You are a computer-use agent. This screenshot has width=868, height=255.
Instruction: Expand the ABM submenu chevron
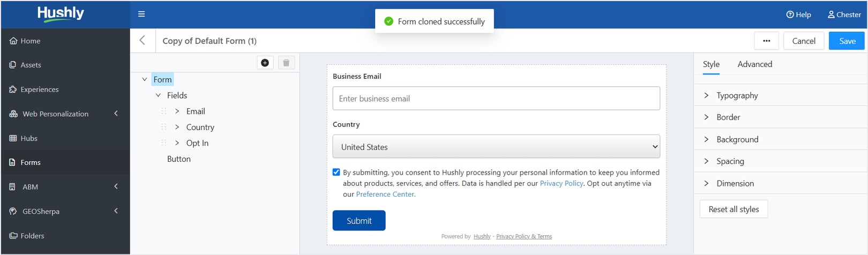[116, 186]
